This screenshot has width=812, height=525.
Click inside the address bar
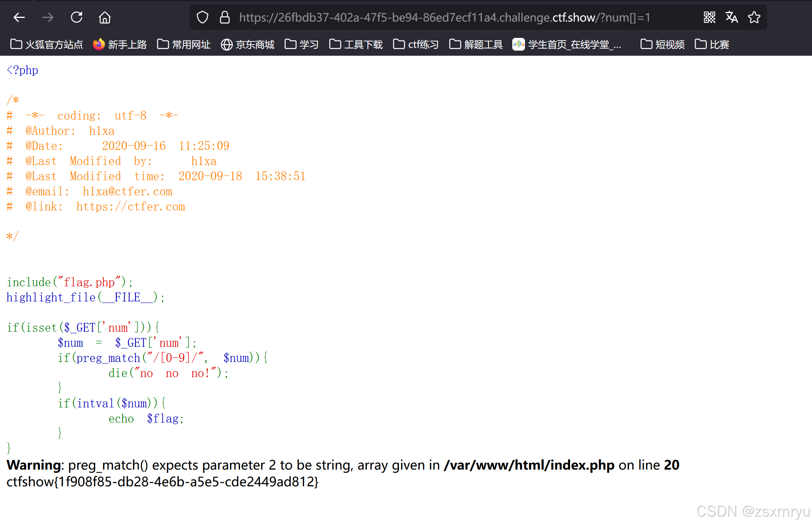click(438, 17)
